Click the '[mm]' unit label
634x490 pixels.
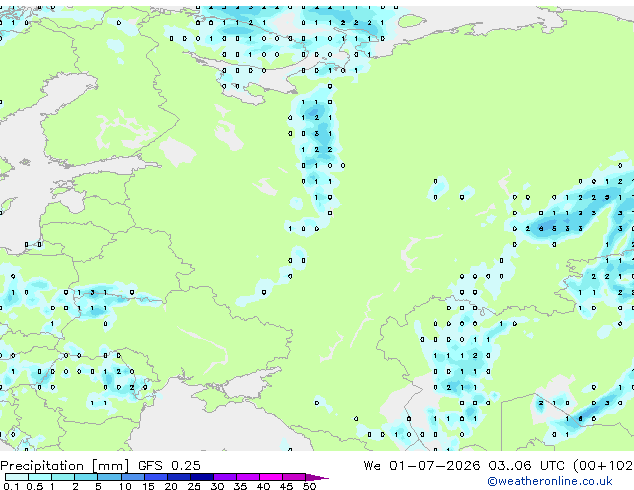[110, 466]
